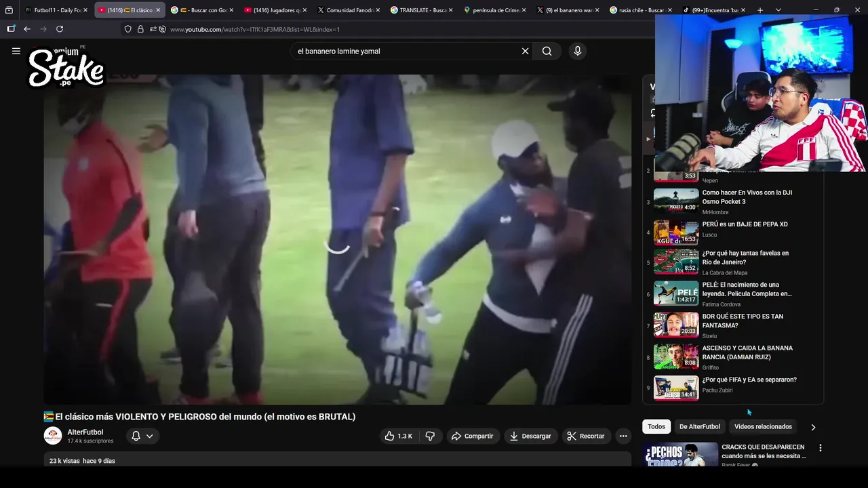Click the video title El clásico más VIOLENTO
This screenshot has height=488, width=868.
pyautogui.click(x=199, y=417)
